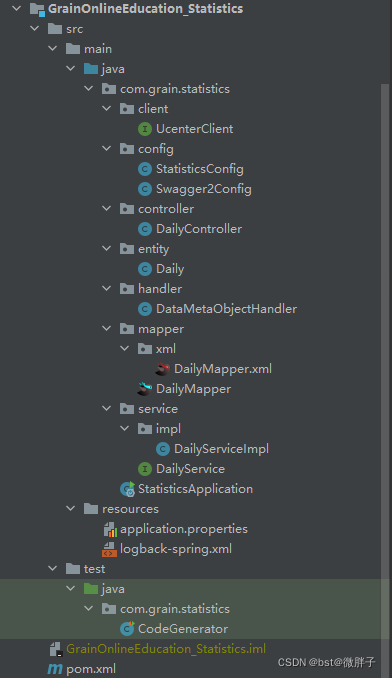Click the StatisticsConfig class icon

coord(145,169)
